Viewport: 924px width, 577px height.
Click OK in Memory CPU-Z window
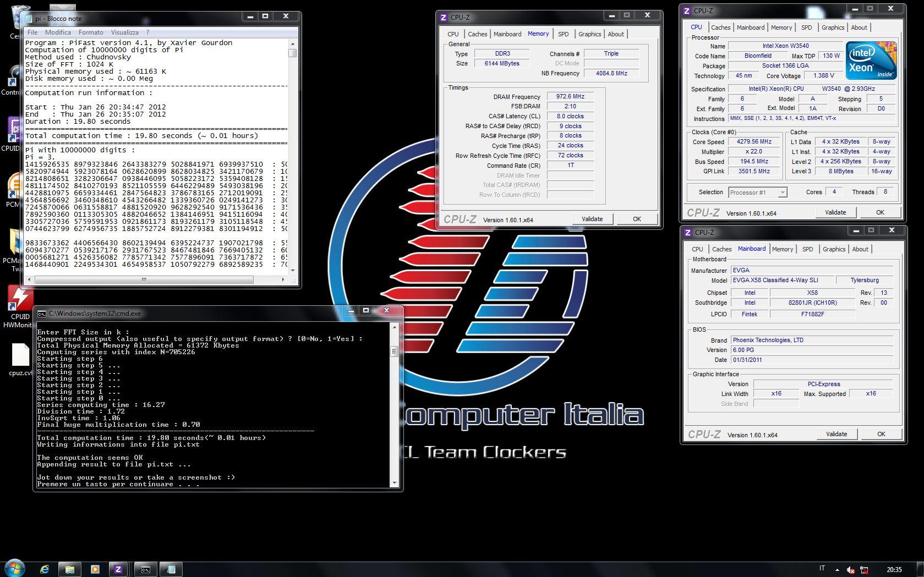637,219
